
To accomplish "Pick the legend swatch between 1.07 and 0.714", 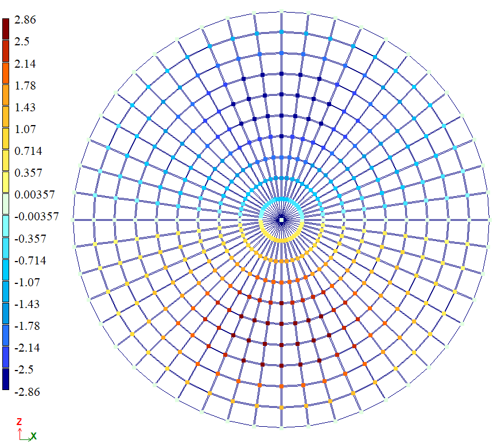I will pos(6,139).
